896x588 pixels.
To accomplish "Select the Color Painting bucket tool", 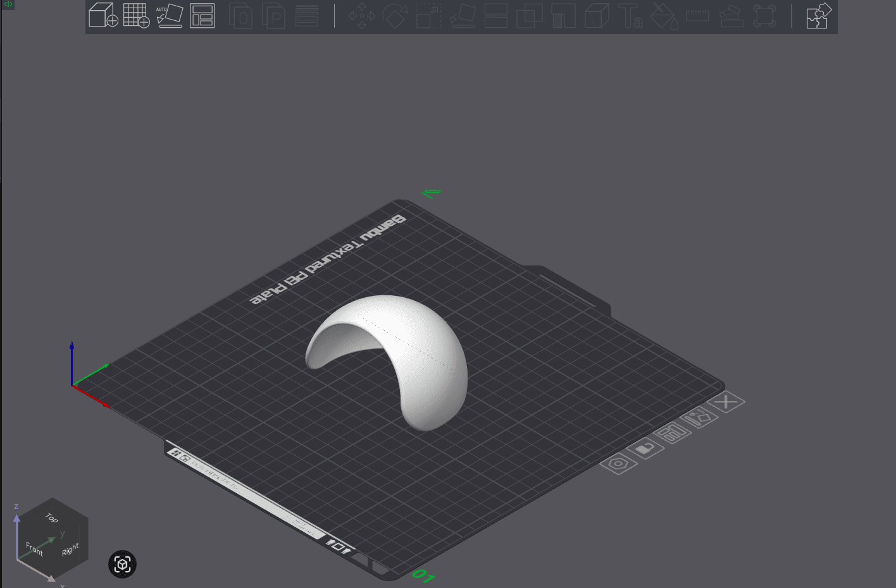I will pos(664,16).
